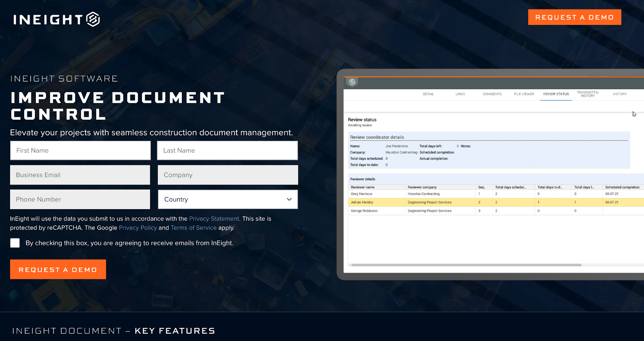The image size is (644, 341).
Task: Focus the Last Name field
Action: [227, 150]
